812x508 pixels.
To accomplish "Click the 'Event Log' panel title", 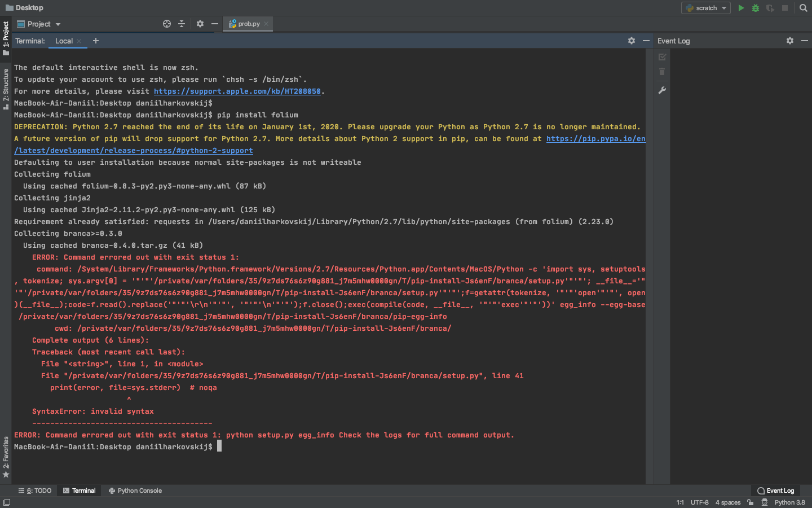I will coord(673,41).
